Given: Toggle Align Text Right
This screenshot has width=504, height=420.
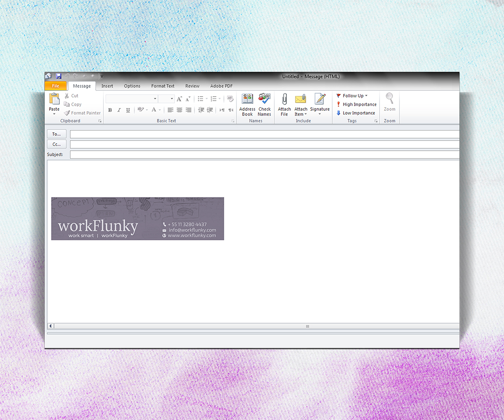Looking at the screenshot, I should [x=188, y=110].
